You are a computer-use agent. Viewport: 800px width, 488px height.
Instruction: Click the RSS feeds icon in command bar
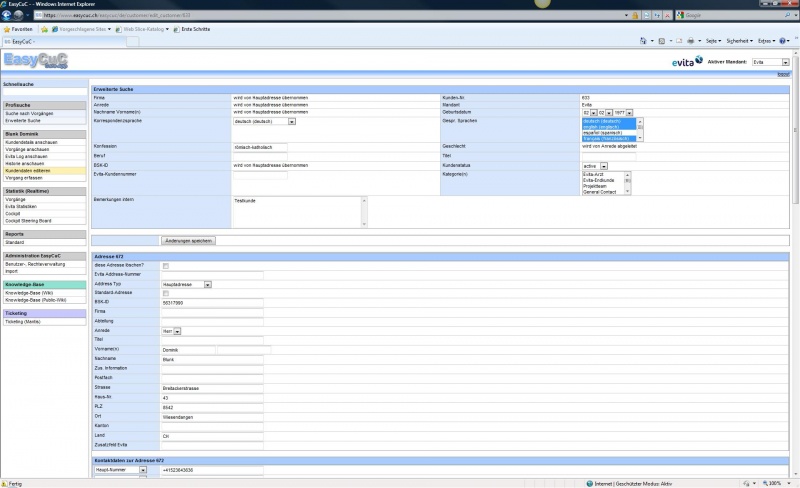click(x=662, y=41)
